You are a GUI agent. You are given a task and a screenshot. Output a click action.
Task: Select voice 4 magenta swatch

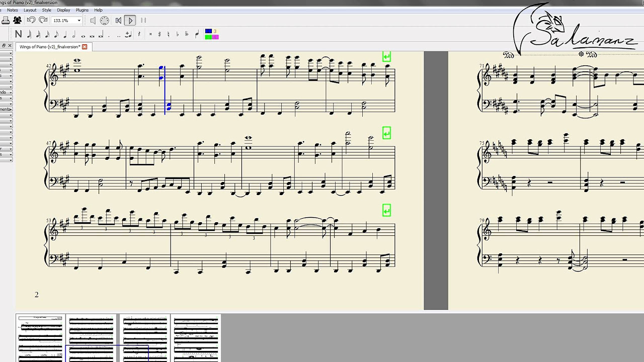[215, 37]
